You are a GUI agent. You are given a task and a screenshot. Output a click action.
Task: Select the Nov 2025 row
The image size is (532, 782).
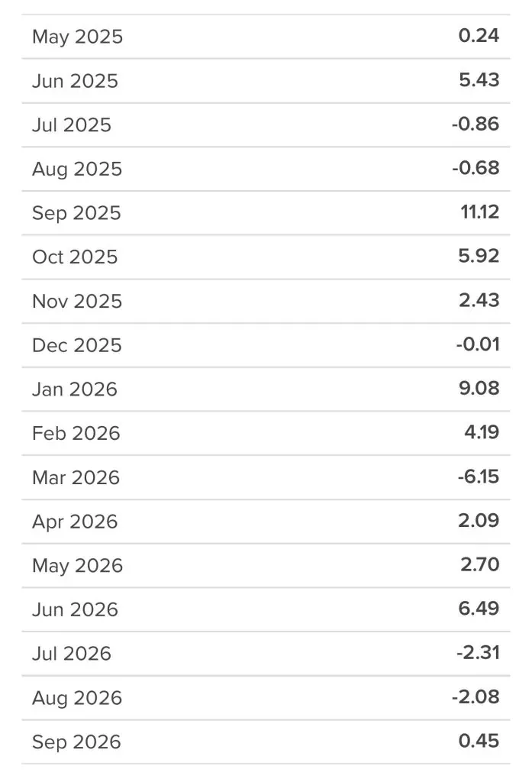tap(266, 301)
